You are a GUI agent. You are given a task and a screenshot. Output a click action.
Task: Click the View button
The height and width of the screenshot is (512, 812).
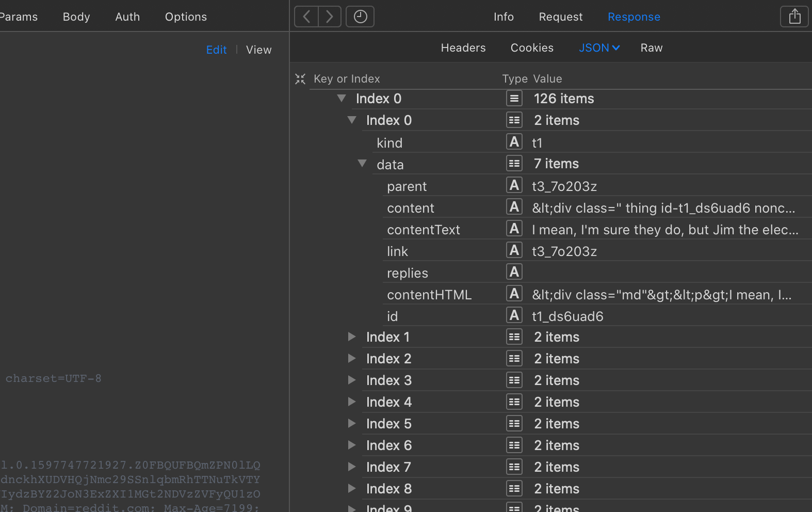point(258,50)
